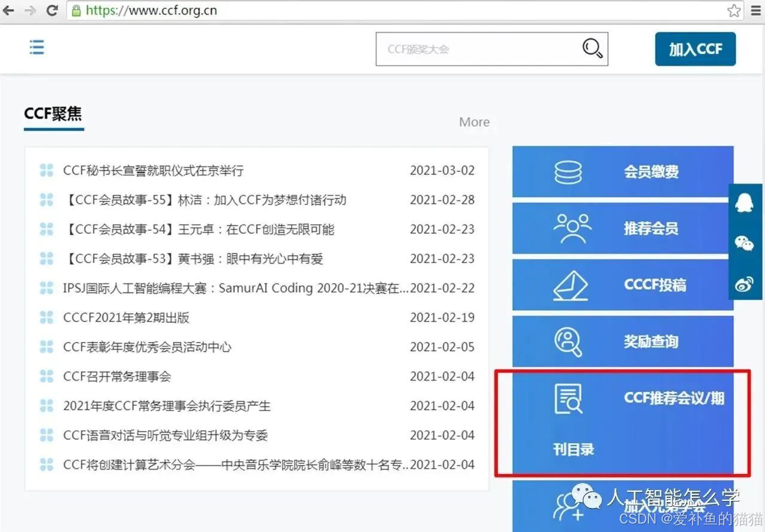765x532 pixels.
Task: Open news CCF秘书长宣誓就职仪式在京举行
Action: click(x=154, y=170)
